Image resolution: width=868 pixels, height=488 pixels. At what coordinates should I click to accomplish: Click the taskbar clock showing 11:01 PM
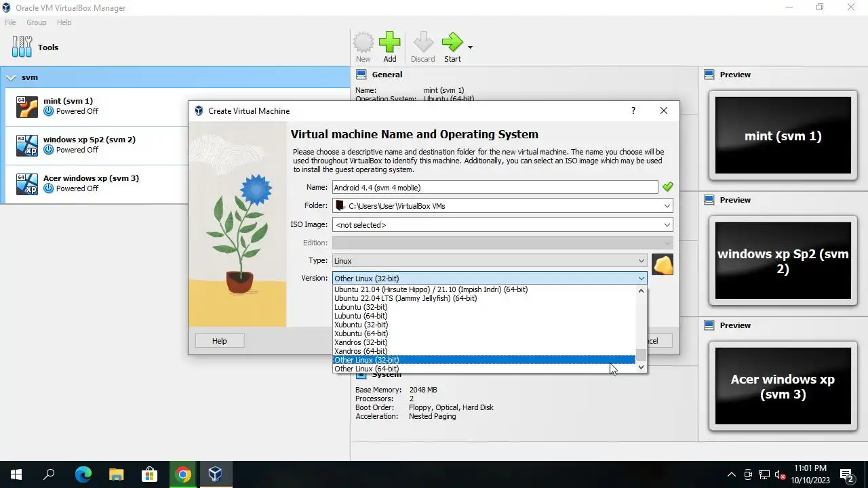coord(810,474)
